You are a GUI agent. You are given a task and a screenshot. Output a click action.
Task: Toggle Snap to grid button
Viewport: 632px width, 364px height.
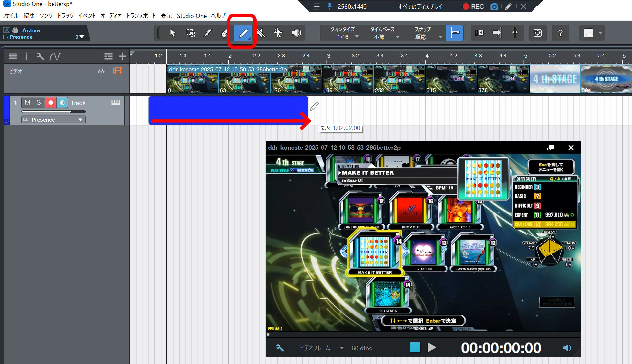pos(455,33)
